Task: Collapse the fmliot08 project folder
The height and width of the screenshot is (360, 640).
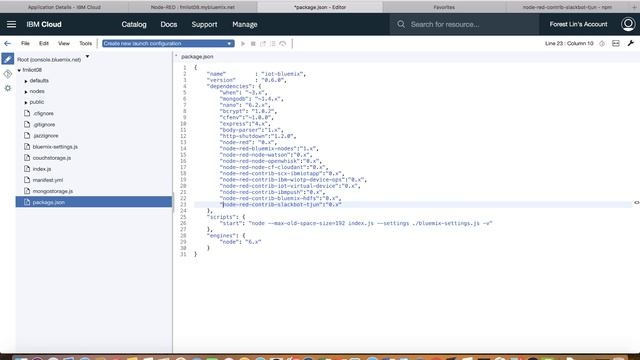Action: pyautogui.click(x=19, y=70)
